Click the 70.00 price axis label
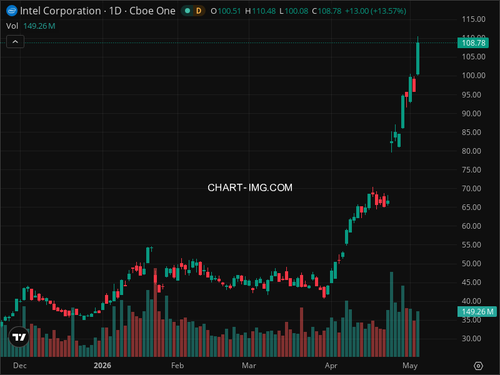This screenshot has height=375, width=500. tap(471, 189)
